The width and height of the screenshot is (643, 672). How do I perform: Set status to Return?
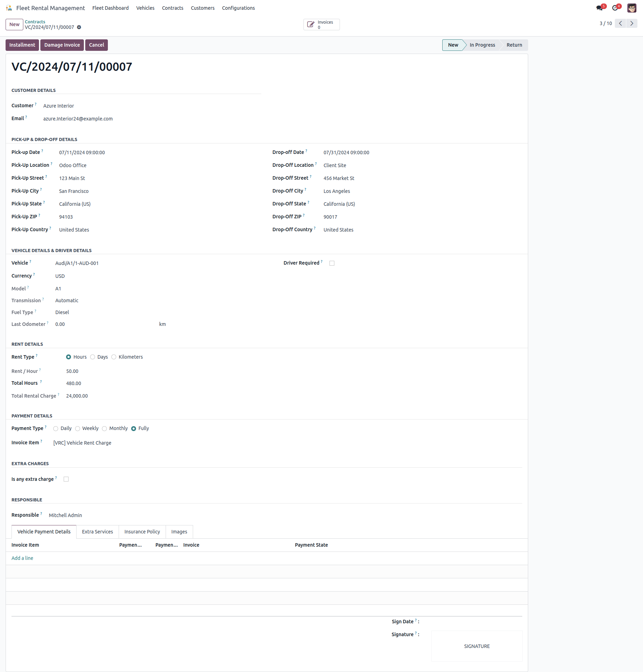(514, 45)
